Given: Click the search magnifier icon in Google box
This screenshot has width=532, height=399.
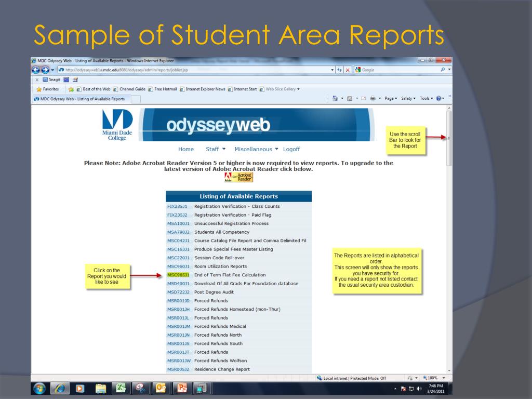Looking at the screenshot, I should (x=443, y=70).
